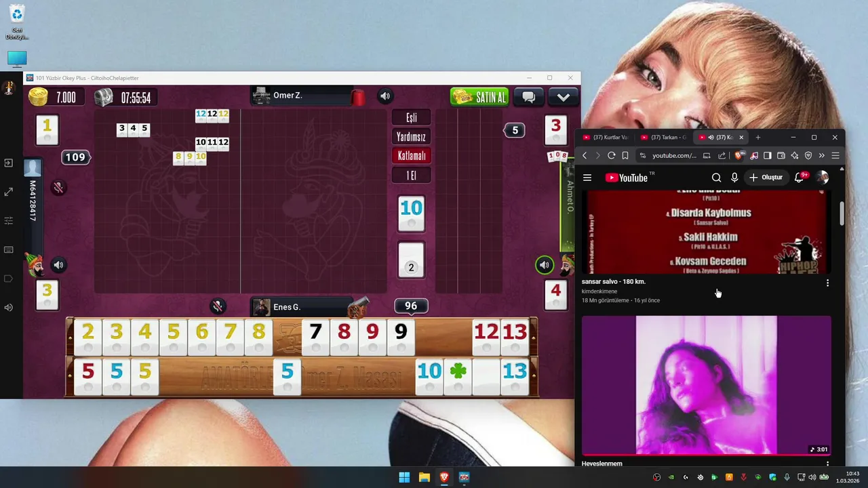868x488 pixels.
Task: Expand the game's top-right chevron menu
Action: click(x=564, y=97)
